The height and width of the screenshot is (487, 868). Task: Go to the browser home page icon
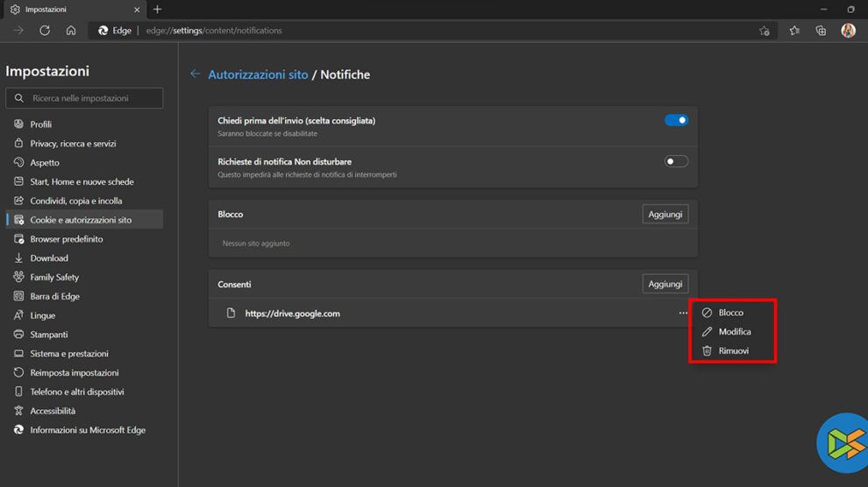71,31
